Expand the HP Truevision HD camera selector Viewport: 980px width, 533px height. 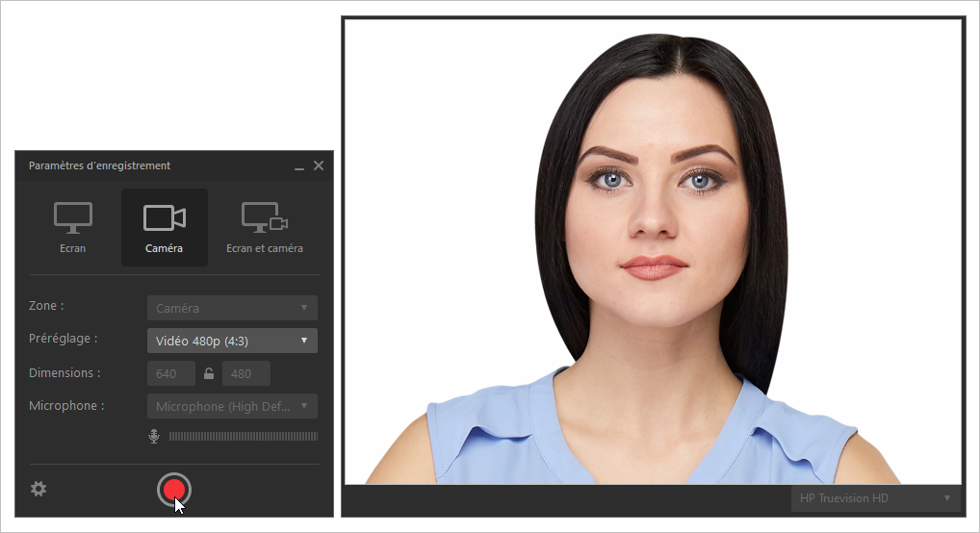[x=875, y=497]
